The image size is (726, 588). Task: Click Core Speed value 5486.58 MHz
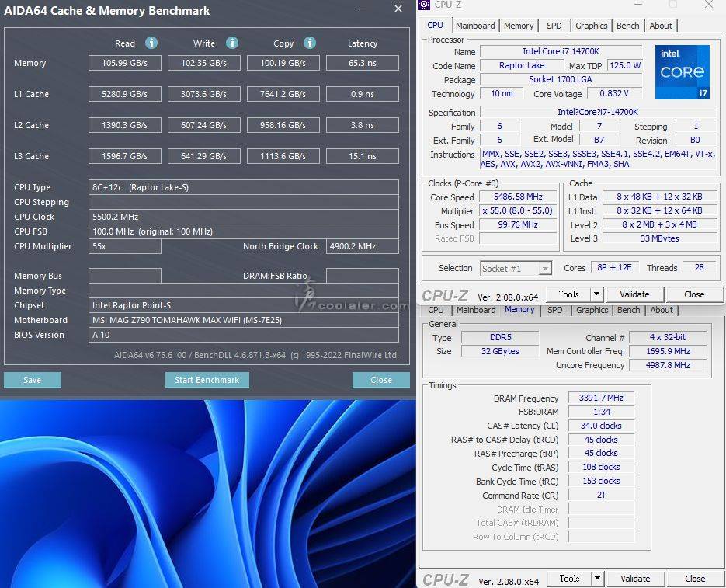tap(518, 197)
